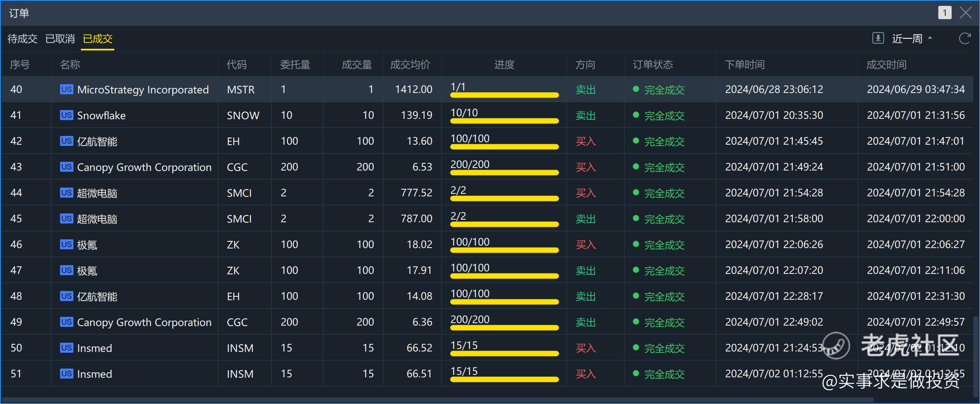This screenshot has height=404, width=980.
Task: Click US flag icon in order row 50
Action: coord(66,348)
